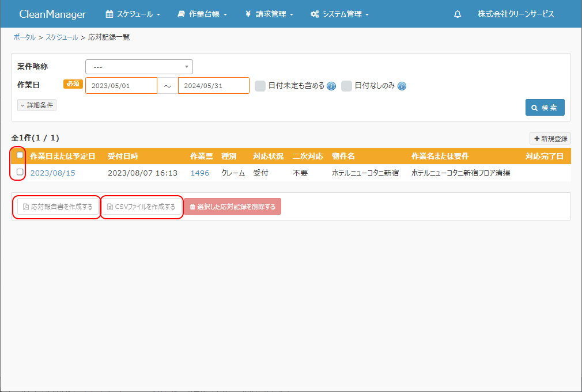Enable the 日付未定も含める checkbox
The height and width of the screenshot is (392, 582).
point(260,86)
